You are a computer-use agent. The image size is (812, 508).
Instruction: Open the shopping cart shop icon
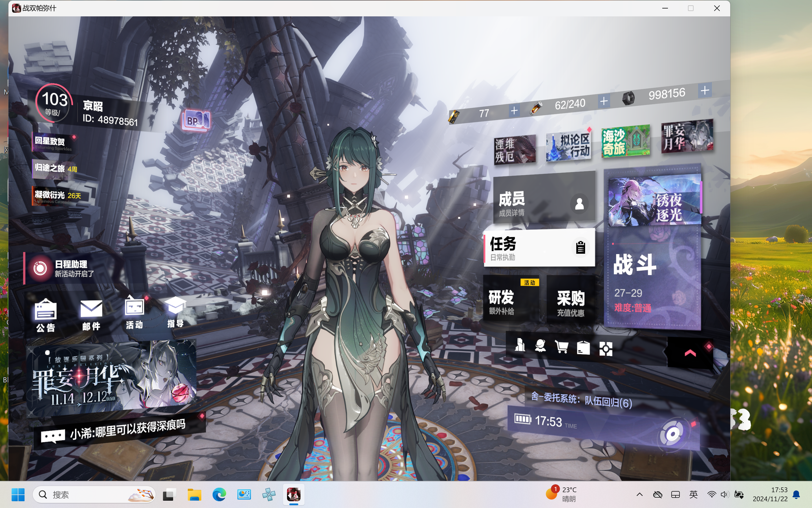pos(562,347)
